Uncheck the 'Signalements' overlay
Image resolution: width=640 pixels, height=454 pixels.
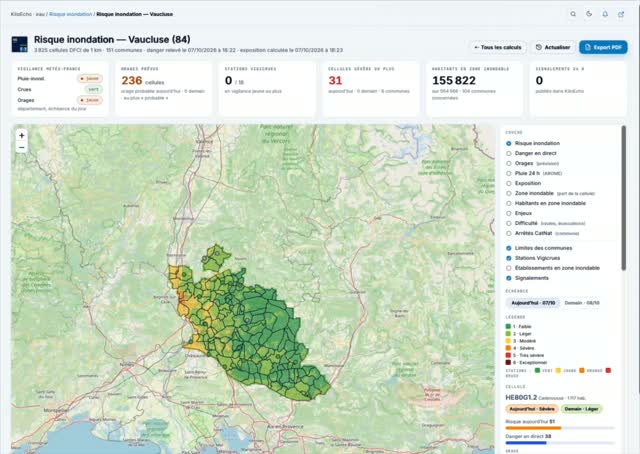(x=509, y=278)
